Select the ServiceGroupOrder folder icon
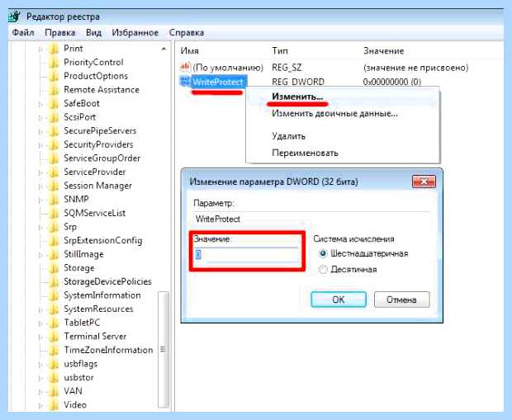 tap(54, 158)
